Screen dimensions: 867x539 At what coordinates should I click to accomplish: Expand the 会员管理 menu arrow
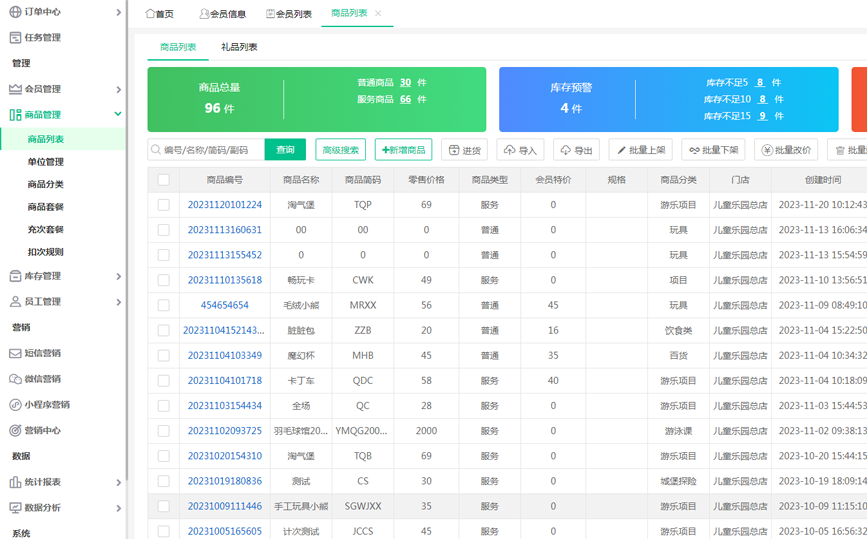point(118,89)
